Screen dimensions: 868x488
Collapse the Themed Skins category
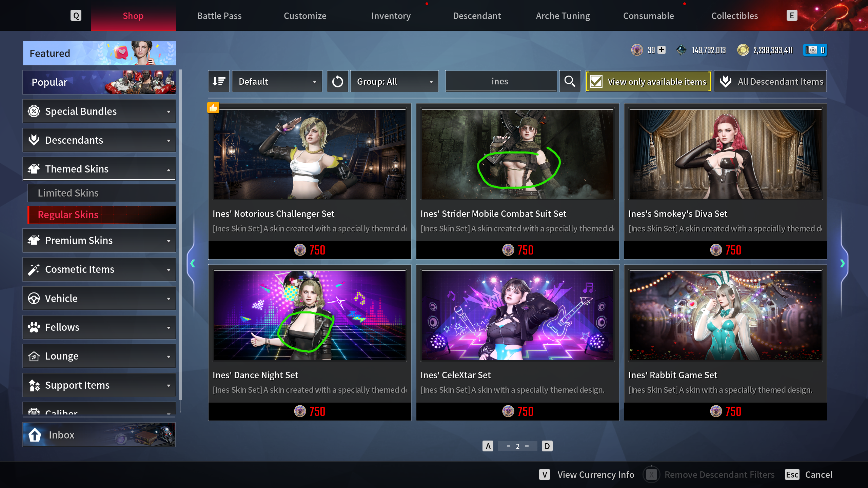pyautogui.click(x=99, y=169)
